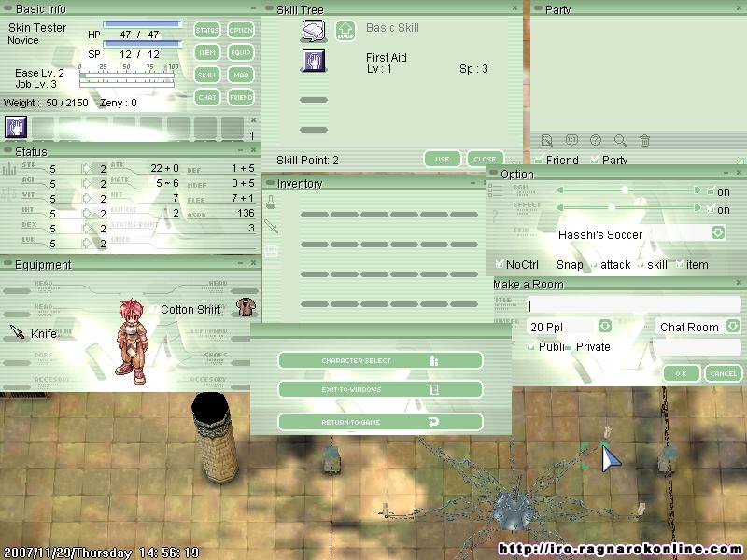Toggle the Snap skill checkbox

[641, 265]
